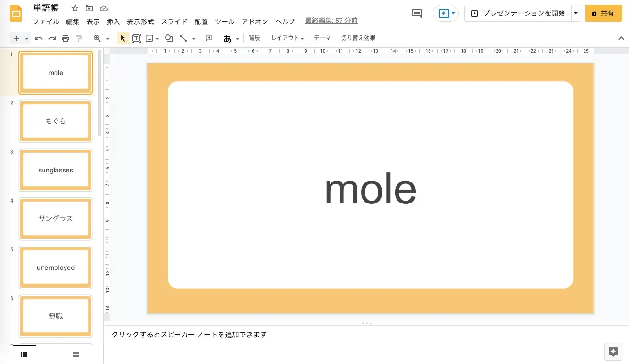Image resolution: width=629 pixels, height=364 pixels.
Task: Open the 表示 menu
Action: (93, 21)
